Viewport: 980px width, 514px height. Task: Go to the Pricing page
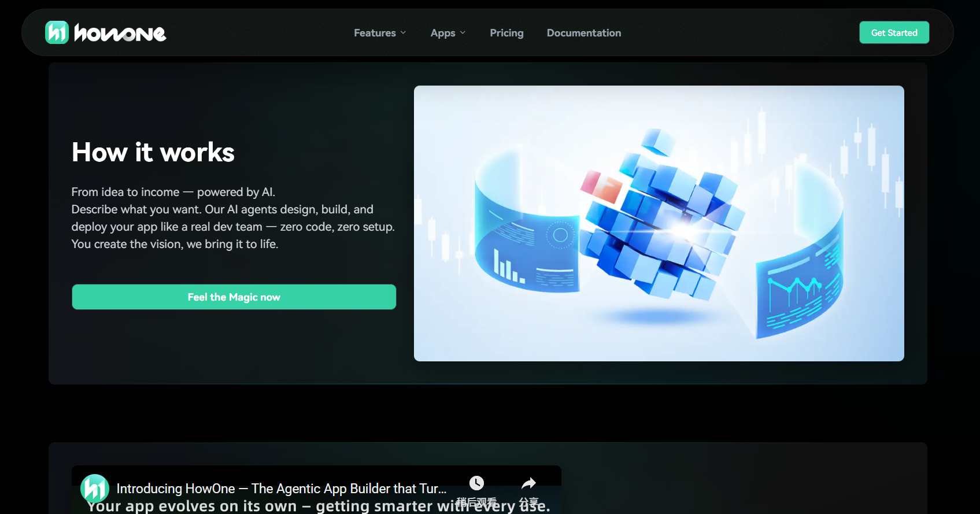(x=506, y=33)
